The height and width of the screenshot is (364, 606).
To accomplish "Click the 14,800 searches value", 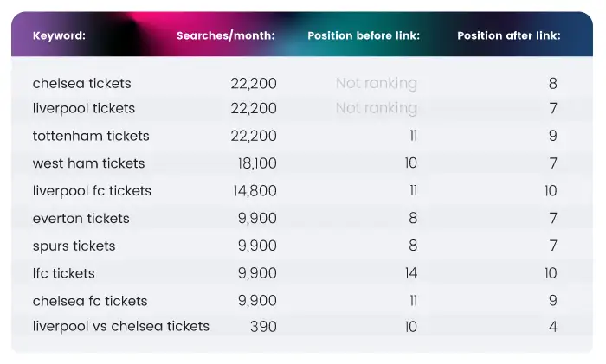I will pos(255,191).
